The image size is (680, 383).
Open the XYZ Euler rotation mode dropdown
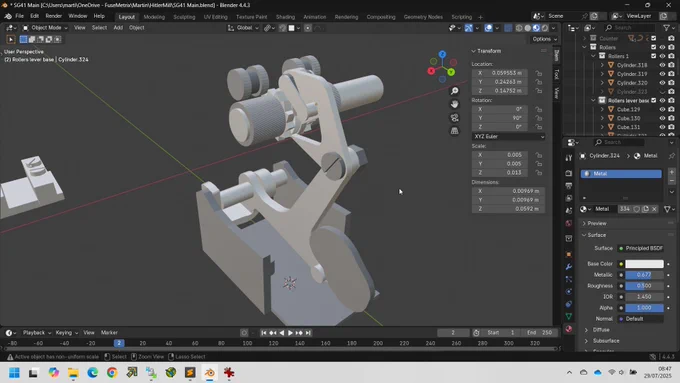click(508, 136)
